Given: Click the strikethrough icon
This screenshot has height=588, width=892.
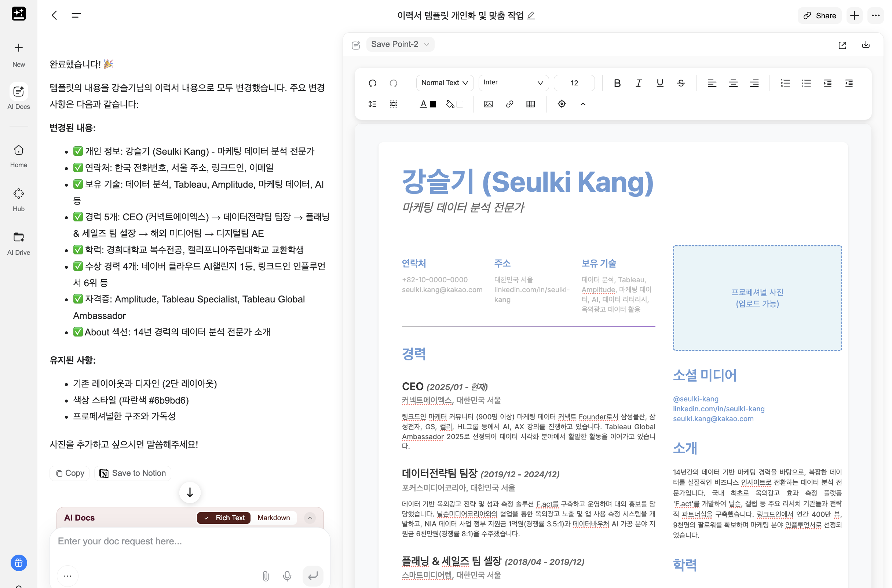Looking at the screenshot, I should [x=680, y=83].
